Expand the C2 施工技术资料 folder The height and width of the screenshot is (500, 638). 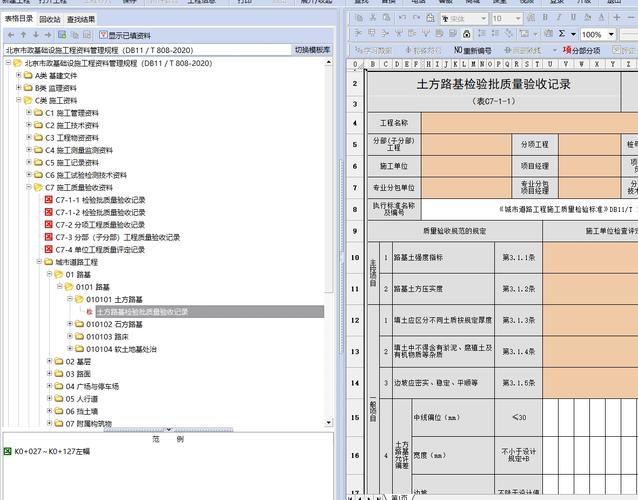tap(28, 125)
